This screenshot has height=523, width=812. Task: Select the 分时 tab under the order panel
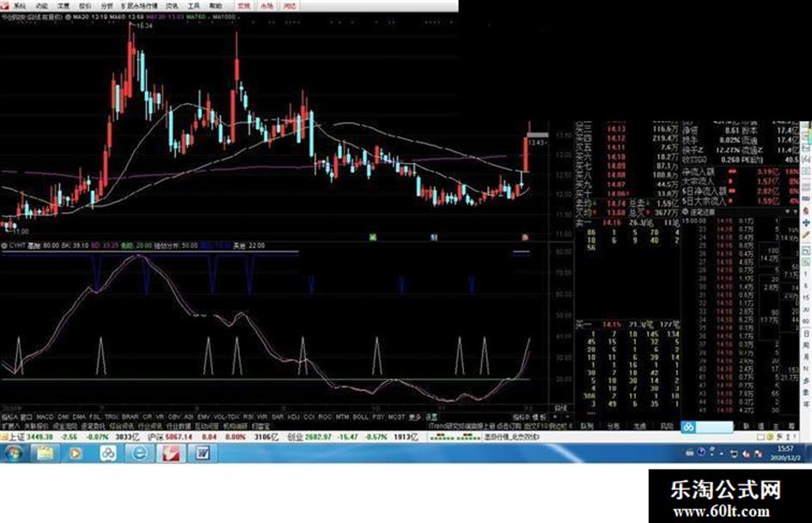614,426
